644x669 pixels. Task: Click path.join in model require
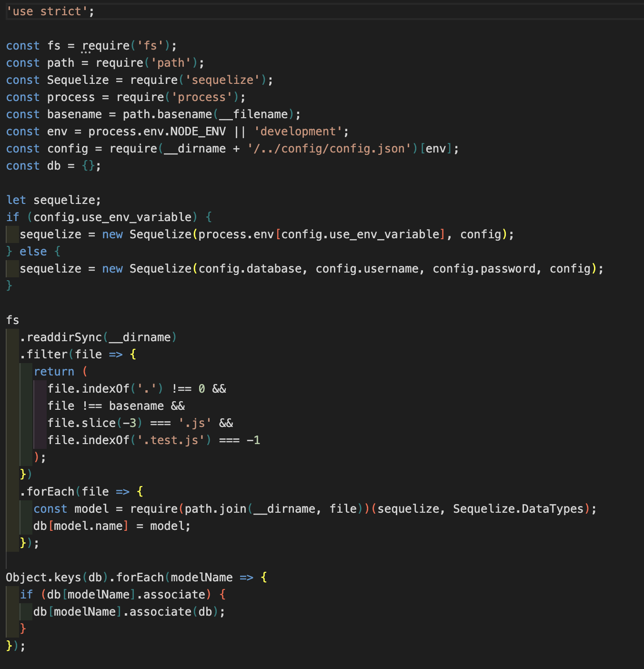click(x=216, y=509)
